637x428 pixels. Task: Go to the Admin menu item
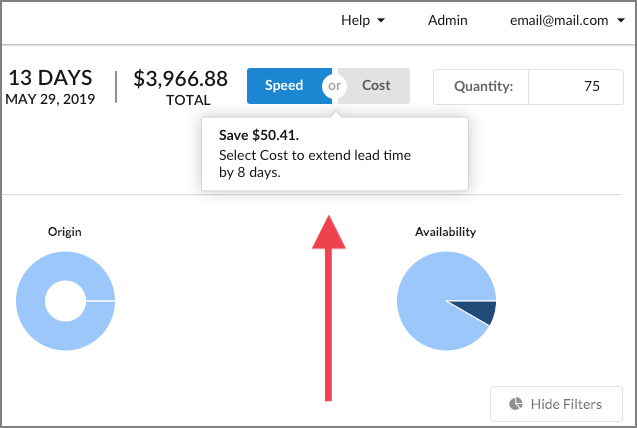tap(448, 20)
